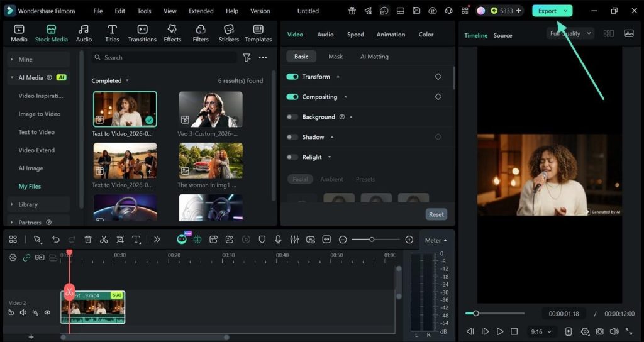644x342 pixels.
Task: Click the Reset button
Action: pyautogui.click(x=436, y=214)
